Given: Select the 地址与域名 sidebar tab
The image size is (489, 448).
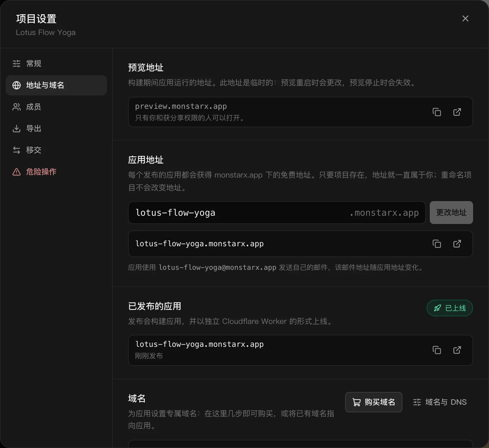Looking at the screenshot, I should click(x=56, y=85).
